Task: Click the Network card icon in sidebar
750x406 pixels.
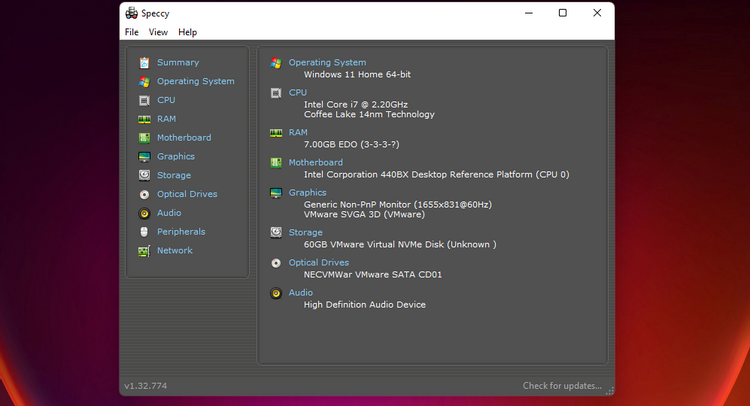Action: tap(144, 251)
